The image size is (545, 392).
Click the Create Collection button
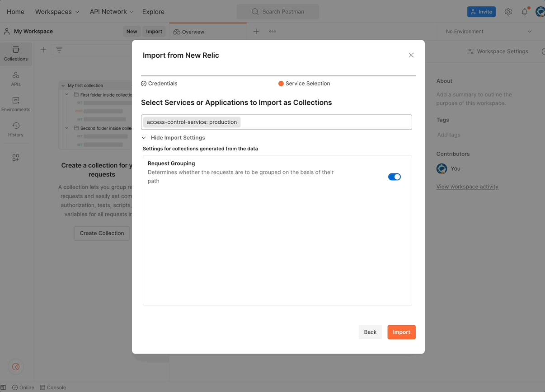(x=102, y=233)
